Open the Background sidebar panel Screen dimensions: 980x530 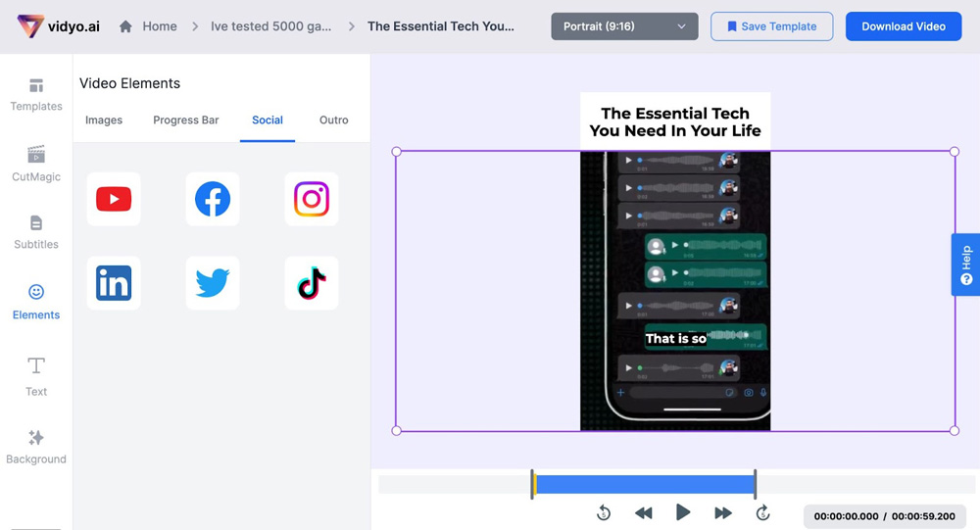click(36, 448)
